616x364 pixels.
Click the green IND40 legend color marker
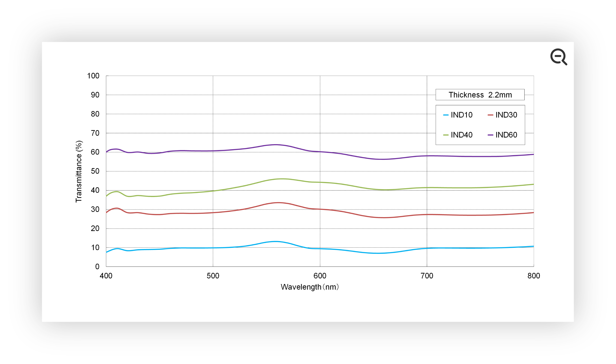446,135
